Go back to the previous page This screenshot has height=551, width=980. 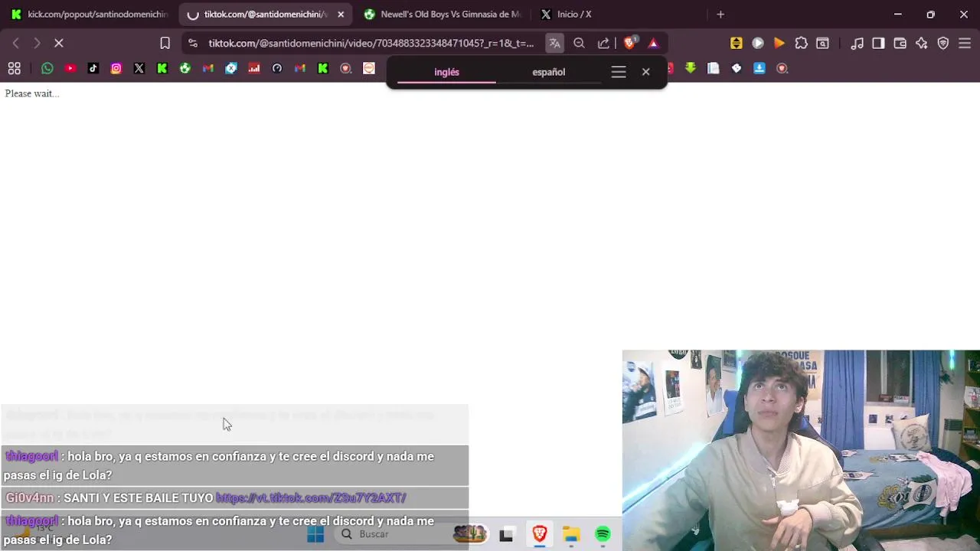(x=16, y=44)
